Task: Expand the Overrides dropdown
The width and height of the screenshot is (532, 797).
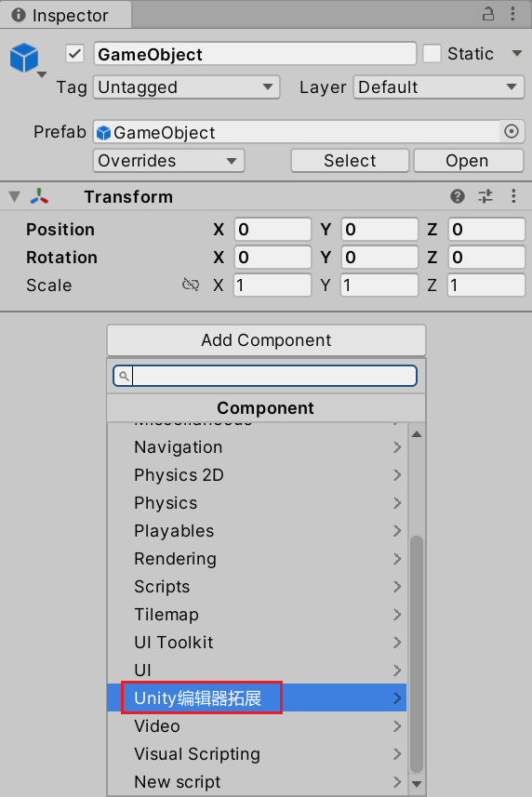Action: (168, 161)
